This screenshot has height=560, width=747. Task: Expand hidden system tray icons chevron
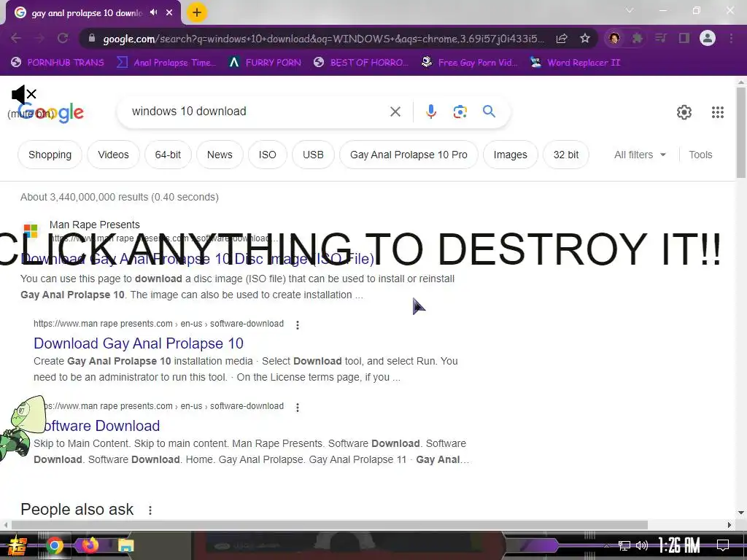[606, 545]
